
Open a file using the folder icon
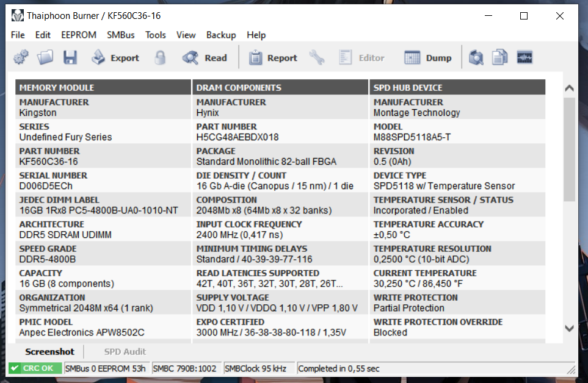click(x=45, y=58)
